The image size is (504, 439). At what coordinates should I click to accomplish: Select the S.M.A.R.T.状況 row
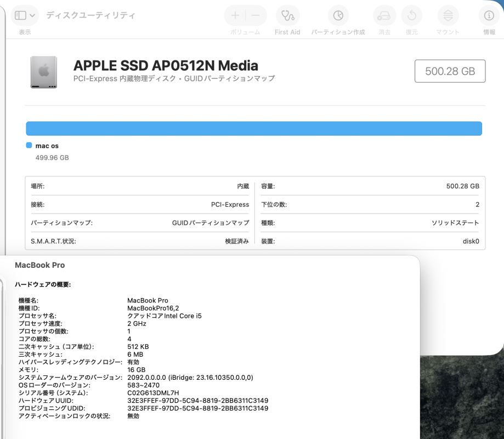pyautogui.click(x=140, y=241)
